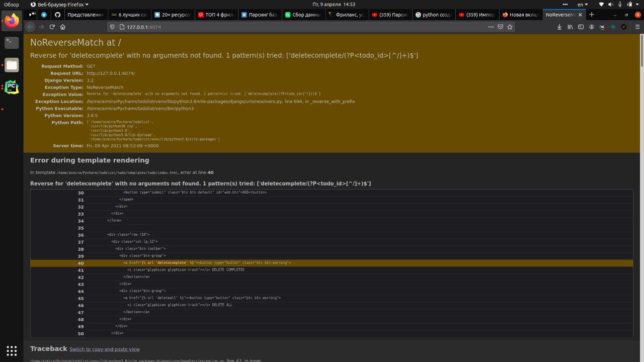Click the Server time value
The height and width of the screenshot is (362, 644).
point(122,146)
